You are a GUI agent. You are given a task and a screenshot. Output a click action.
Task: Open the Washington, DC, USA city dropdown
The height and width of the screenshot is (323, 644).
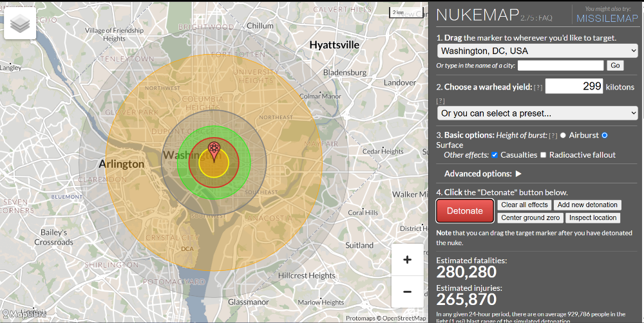(537, 51)
